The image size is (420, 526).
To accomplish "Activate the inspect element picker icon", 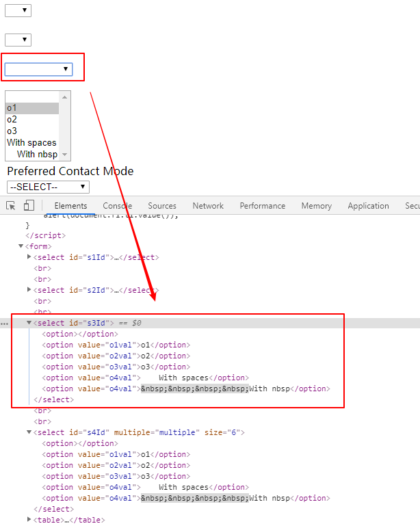I will click(x=11, y=206).
